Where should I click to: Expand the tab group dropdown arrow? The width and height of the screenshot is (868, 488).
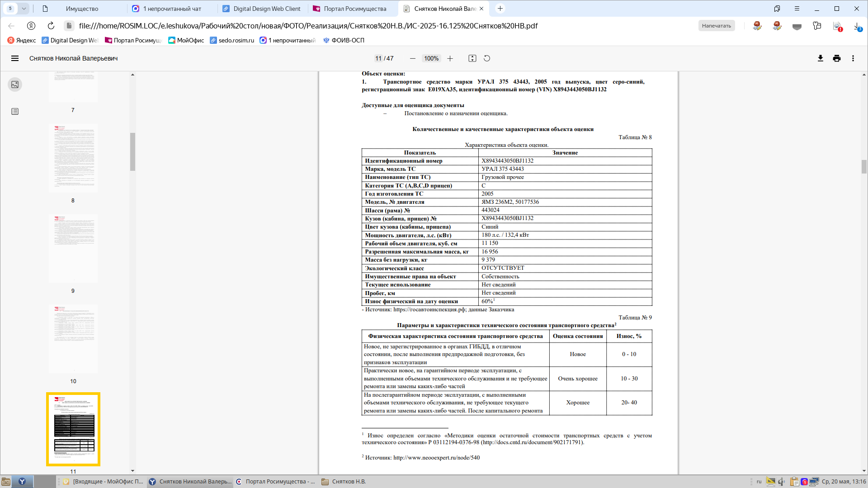(24, 9)
